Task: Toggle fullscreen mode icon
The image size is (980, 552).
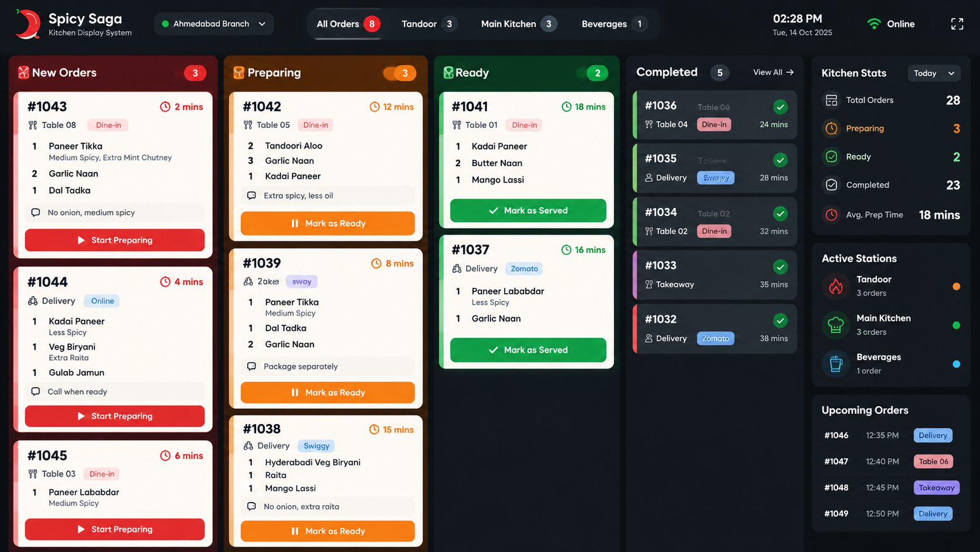Action: (x=957, y=24)
